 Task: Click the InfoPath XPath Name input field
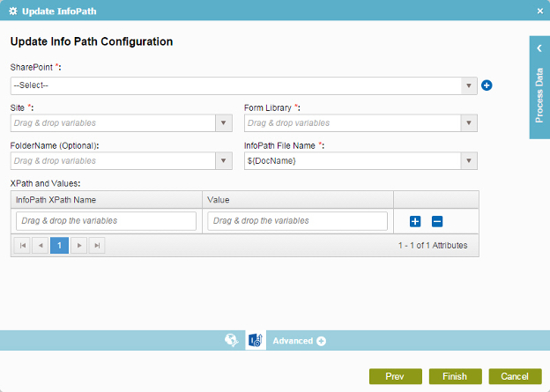[106, 221]
